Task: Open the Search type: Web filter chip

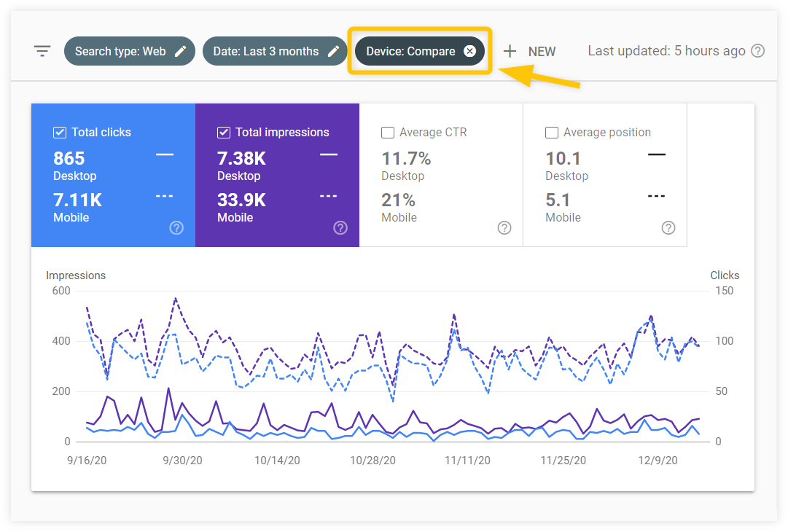Action: [x=120, y=51]
